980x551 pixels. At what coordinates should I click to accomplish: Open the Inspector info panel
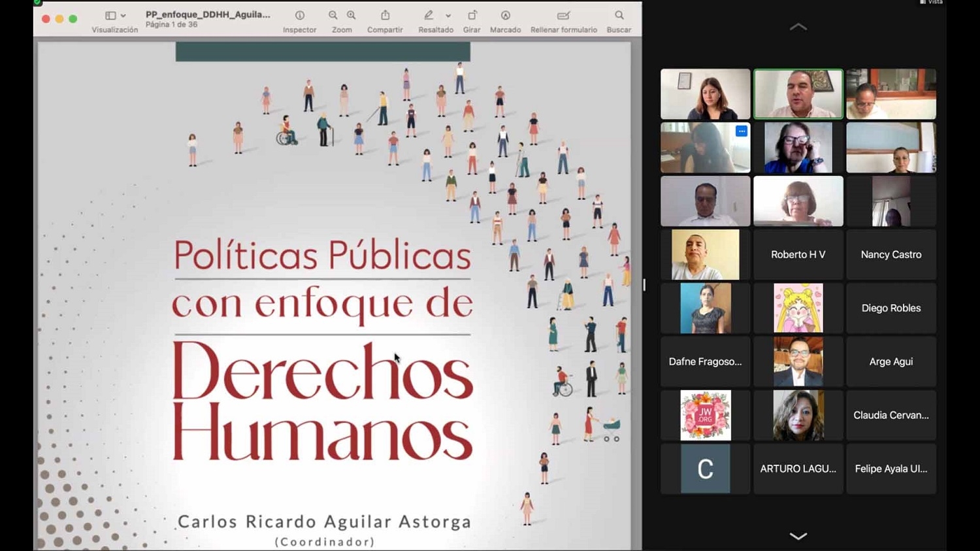click(299, 16)
